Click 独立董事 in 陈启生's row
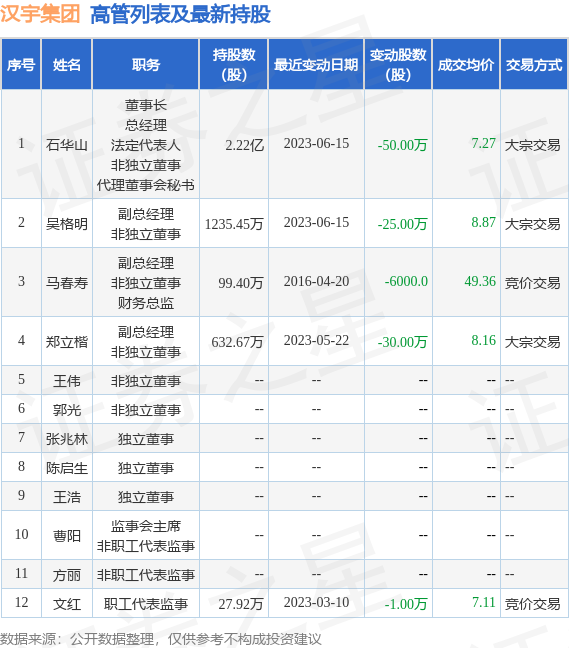This screenshot has width=569, height=648. 146,468
